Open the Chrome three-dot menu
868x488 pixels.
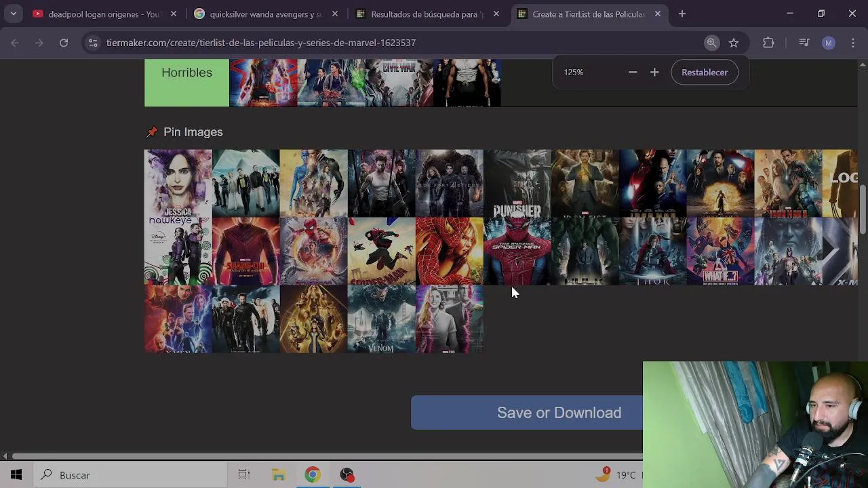853,43
